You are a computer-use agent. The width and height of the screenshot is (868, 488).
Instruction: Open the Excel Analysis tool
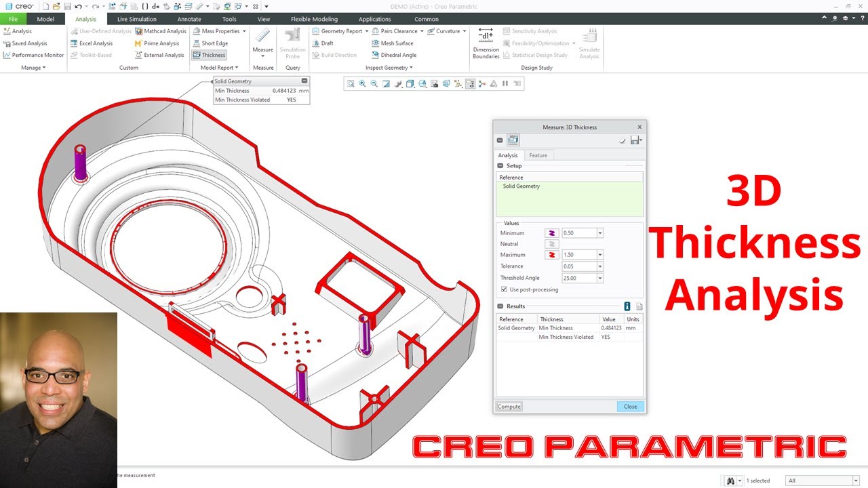tap(92, 43)
